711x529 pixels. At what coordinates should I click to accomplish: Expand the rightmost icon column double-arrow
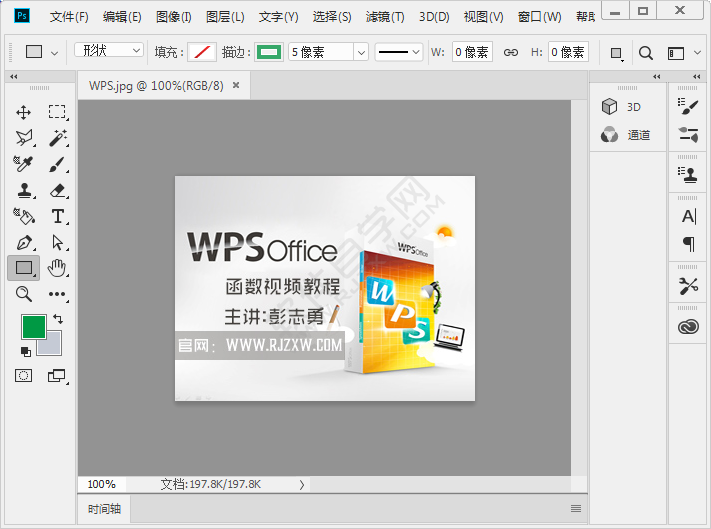click(697, 77)
